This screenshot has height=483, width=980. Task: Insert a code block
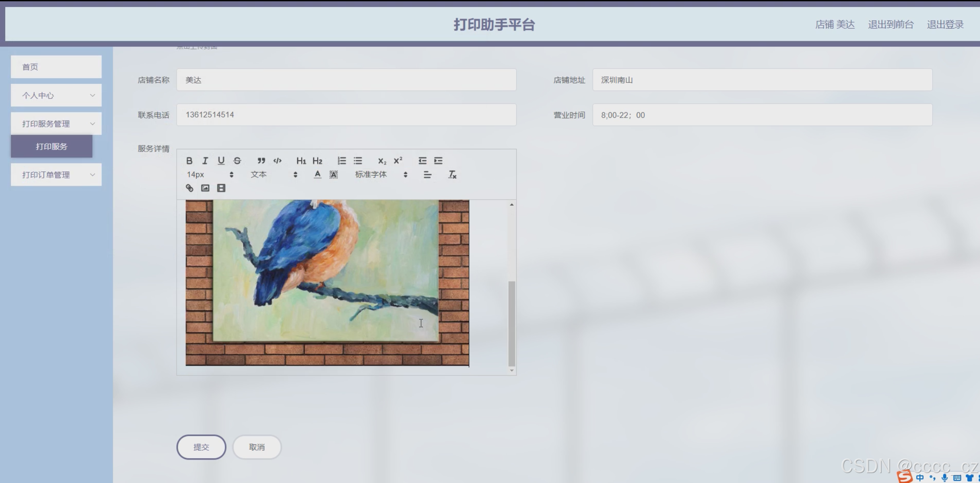pyautogui.click(x=277, y=161)
